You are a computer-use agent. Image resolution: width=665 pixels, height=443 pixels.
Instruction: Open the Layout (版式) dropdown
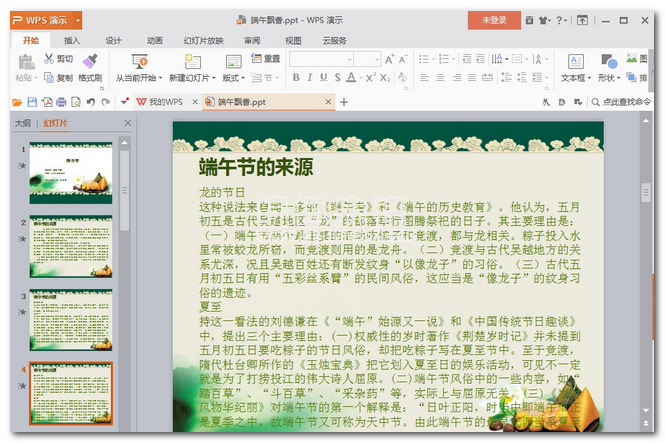coord(233,77)
